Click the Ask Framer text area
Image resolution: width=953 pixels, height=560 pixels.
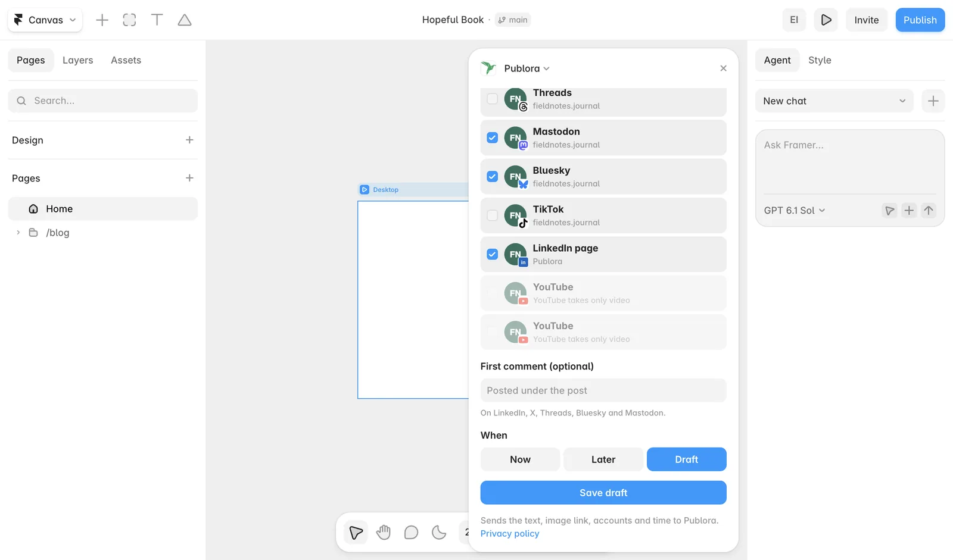(x=850, y=162)
